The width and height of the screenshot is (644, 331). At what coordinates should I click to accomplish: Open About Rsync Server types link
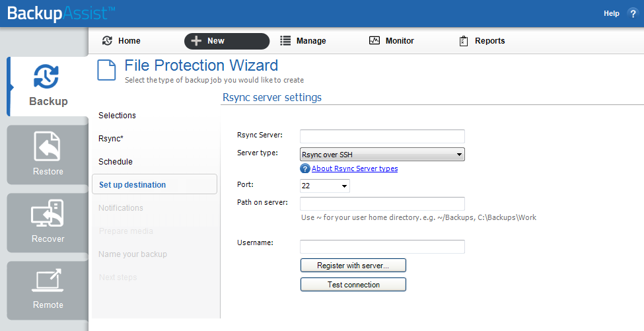[355, 168]
